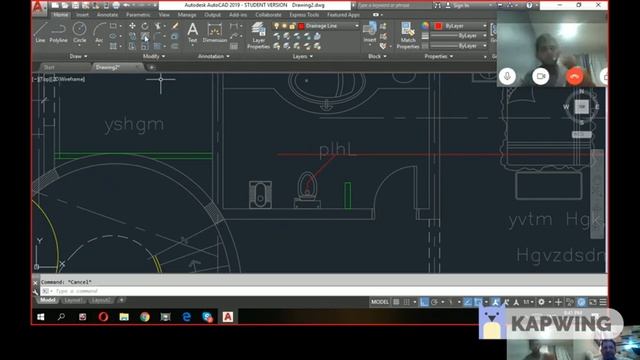
Task: Click the MODEL button in status bar
Action: click(x=380, y=302)
